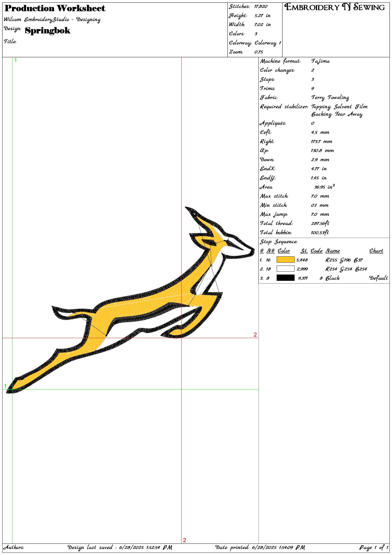Click the 'Stop Sequence:' heading

tap(279, 242)
